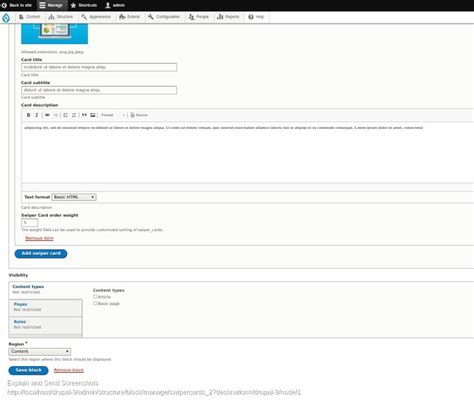Open the Extend admin menu

pos(130,17)
